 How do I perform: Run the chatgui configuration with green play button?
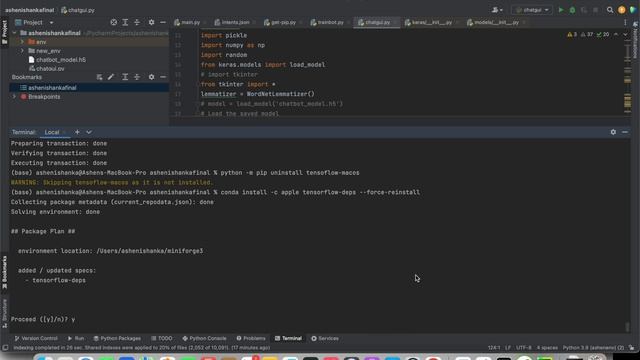561,10
